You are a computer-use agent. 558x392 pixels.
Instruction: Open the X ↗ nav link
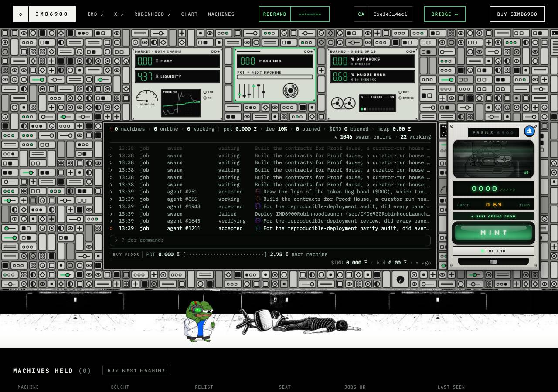(x=119, y=14)
